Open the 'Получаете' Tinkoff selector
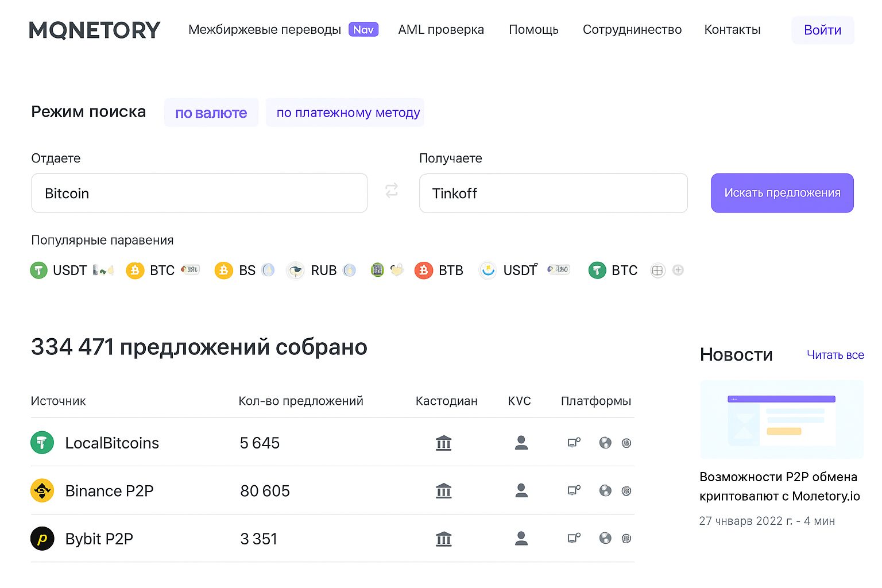This screenshot has height=588, width=882. tap(553, 193)
